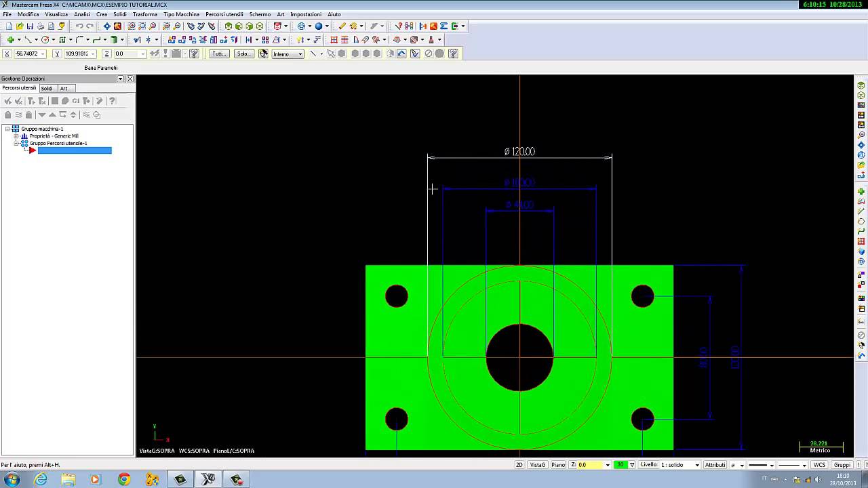This screenshot has height=488, width=868.
Task: Click the Attributi button
Action: pos(715,465)
